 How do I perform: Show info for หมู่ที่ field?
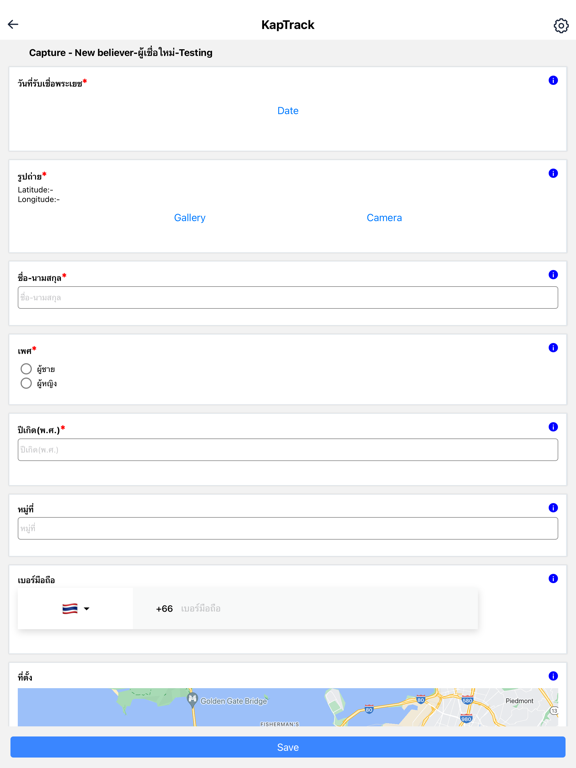pyautogui.click(x=553, y=508)
